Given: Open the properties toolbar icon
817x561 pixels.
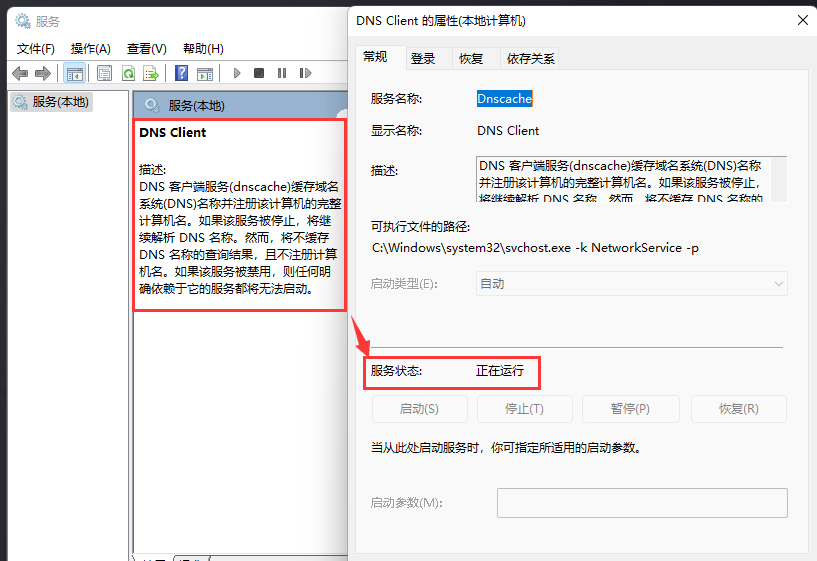Looking at the screenshot, I should tap(104, 73).
